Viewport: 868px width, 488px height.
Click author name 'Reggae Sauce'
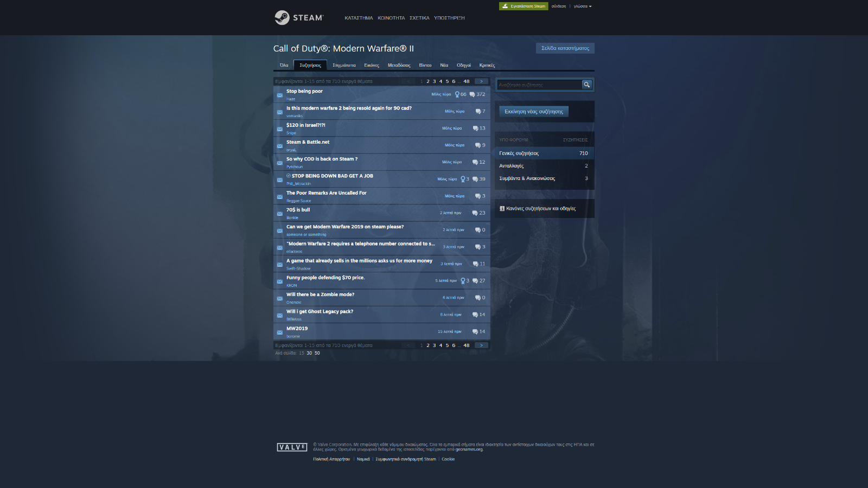tap(298, 201)
